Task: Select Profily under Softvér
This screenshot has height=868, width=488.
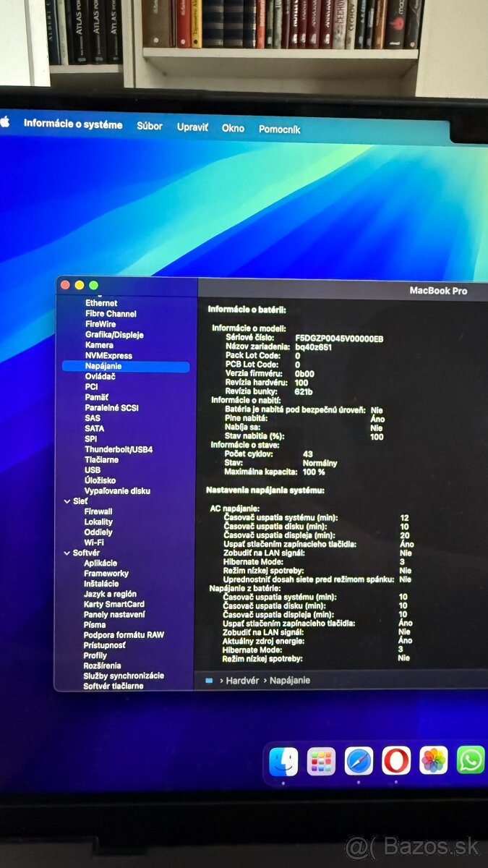Action: point(95,655)
